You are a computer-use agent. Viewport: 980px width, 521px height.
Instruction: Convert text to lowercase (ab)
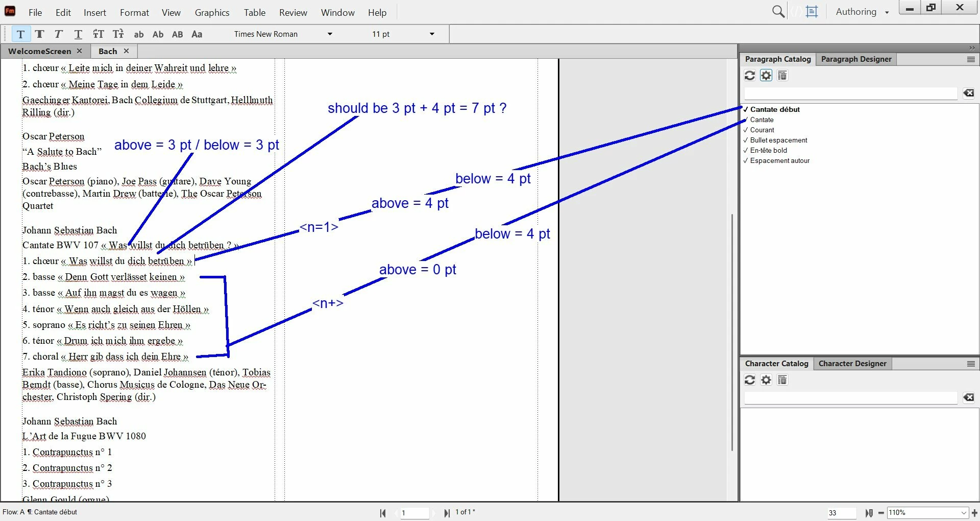pos(138,34)
